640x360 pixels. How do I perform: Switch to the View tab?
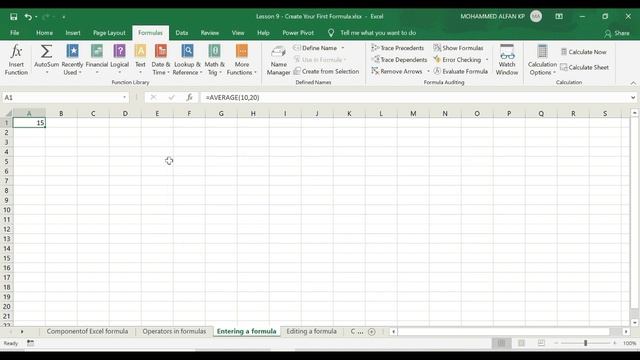coord(238,33)
